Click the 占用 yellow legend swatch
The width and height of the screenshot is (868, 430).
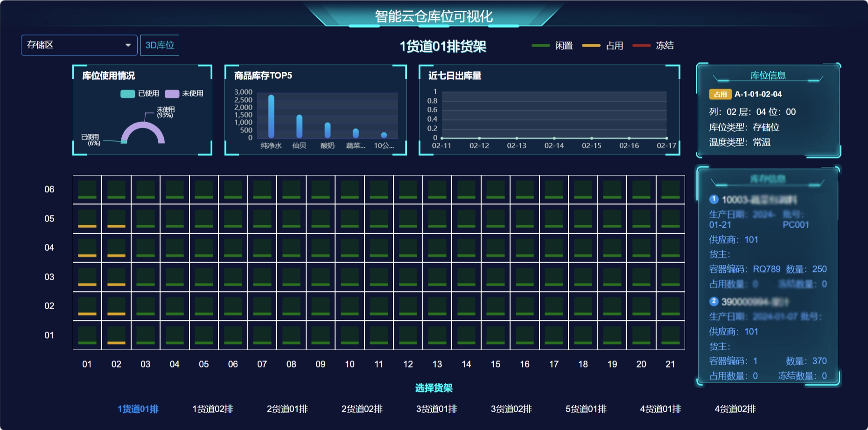point(591,46)
